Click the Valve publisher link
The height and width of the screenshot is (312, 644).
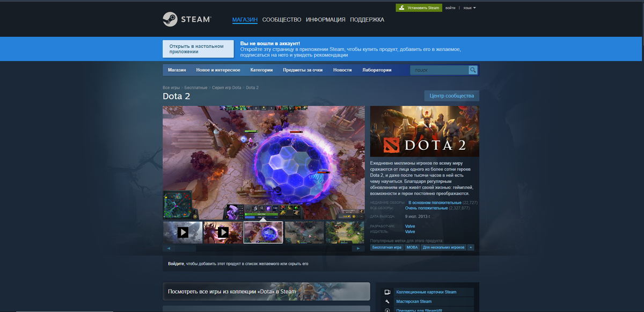[410, 231]
